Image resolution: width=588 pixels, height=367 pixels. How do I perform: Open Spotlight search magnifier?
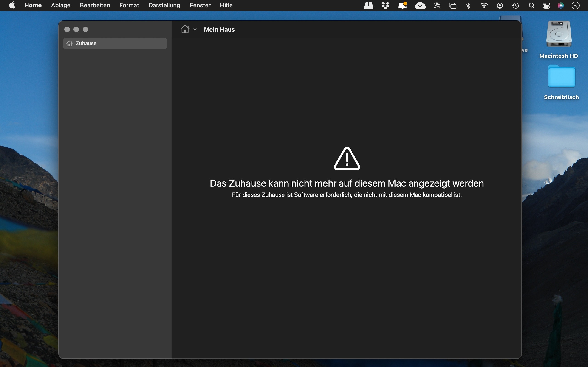pos(531,6)
